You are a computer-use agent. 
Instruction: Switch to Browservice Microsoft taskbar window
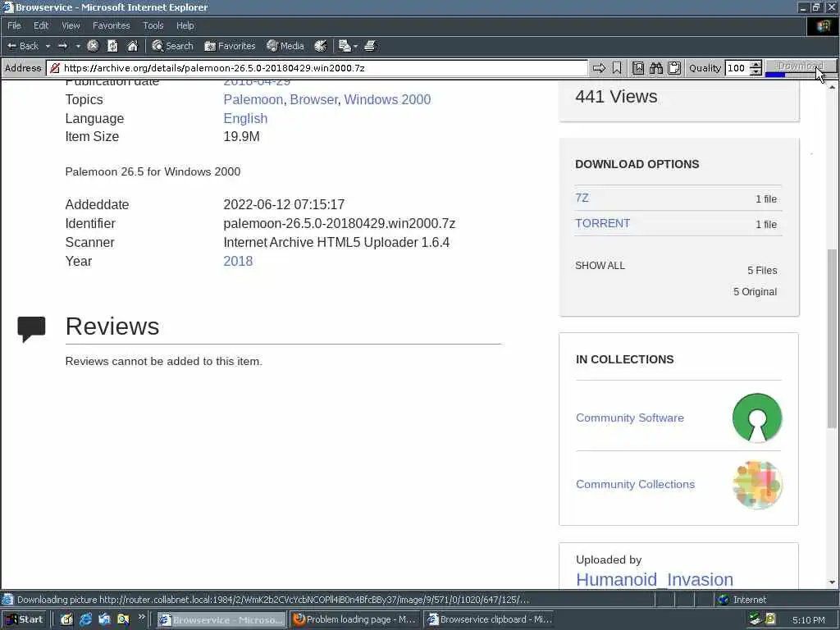221,620
